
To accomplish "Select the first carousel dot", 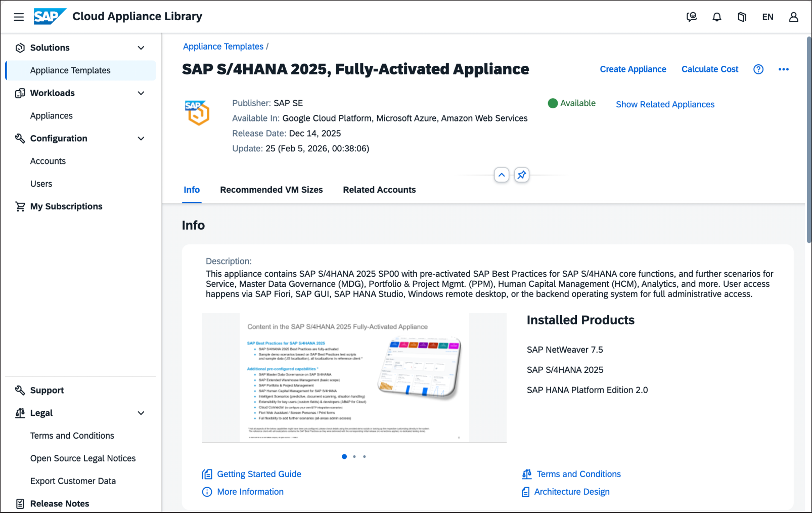I will point(344,457).
